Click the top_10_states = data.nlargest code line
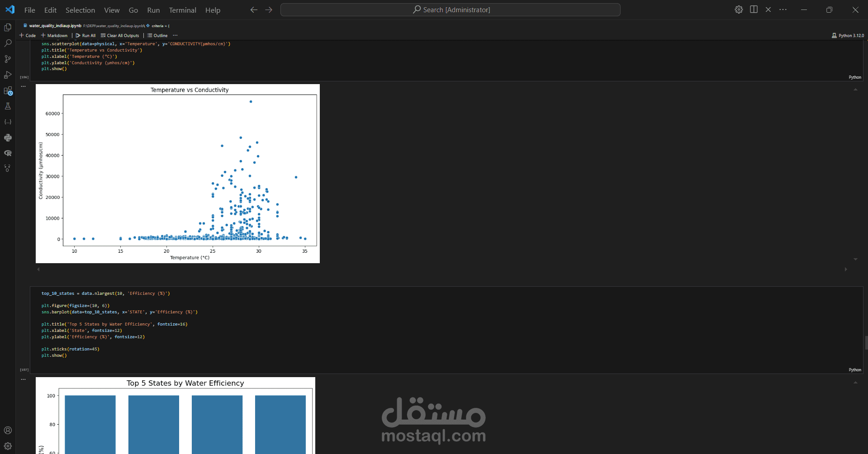The image size is (868, 454). [x=106, y=293]
